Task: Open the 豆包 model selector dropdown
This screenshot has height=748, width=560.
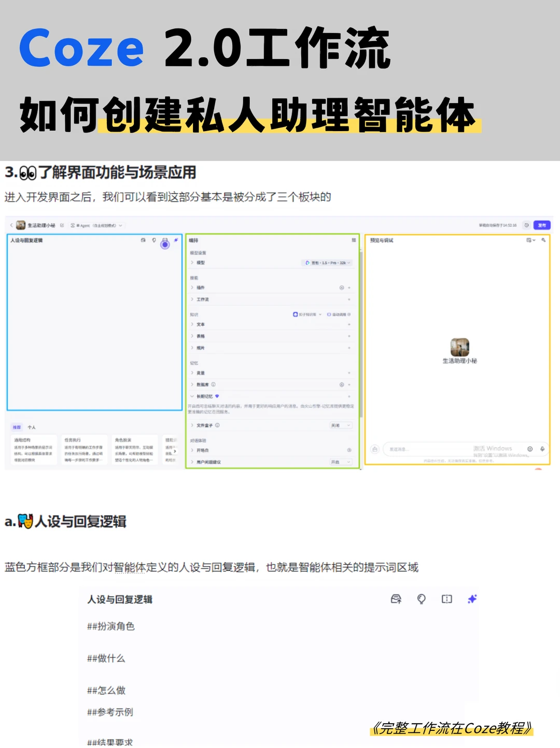Action: point(327,263)
